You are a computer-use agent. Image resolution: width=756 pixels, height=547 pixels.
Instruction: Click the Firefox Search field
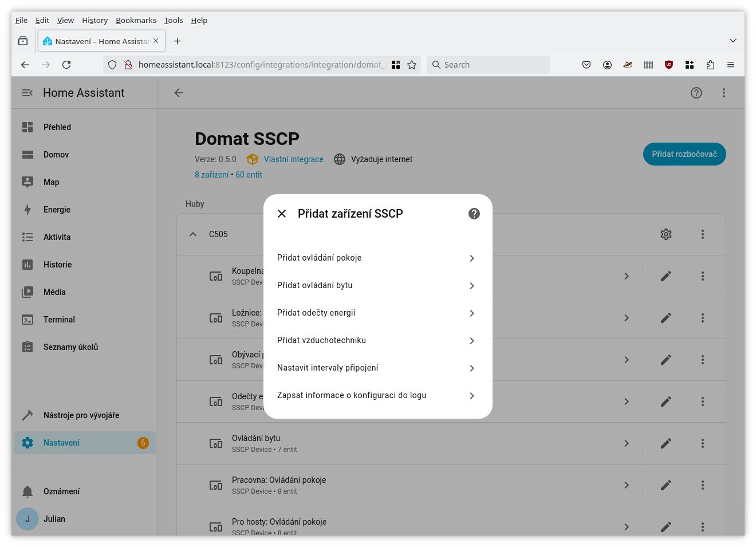coord(488,65)
